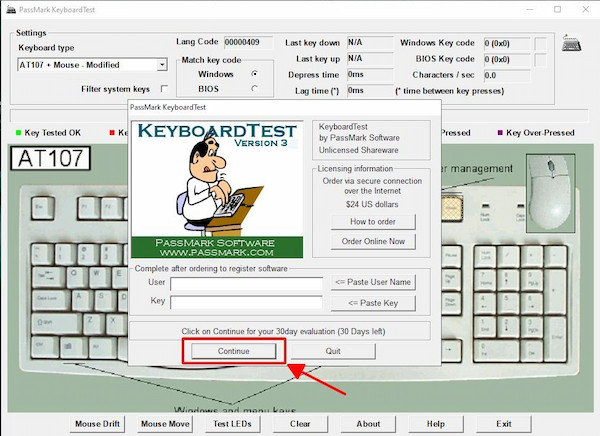Click the PassMark KeyboardTest title bar icon

tap(11, 10)
